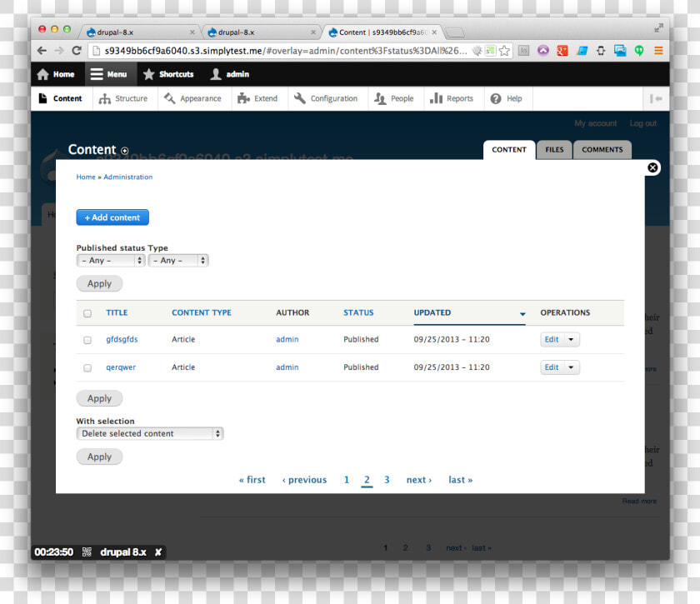Screen dimensions: 700x604
Task: Open the Type filter dropdown
Action: pos(178,260)
